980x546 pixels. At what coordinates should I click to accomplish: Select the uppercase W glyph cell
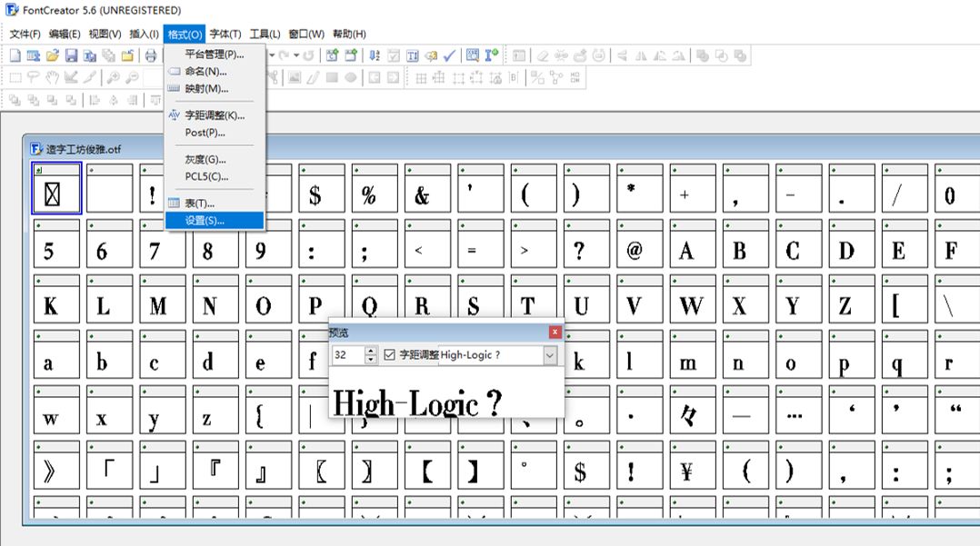(693, 299)
